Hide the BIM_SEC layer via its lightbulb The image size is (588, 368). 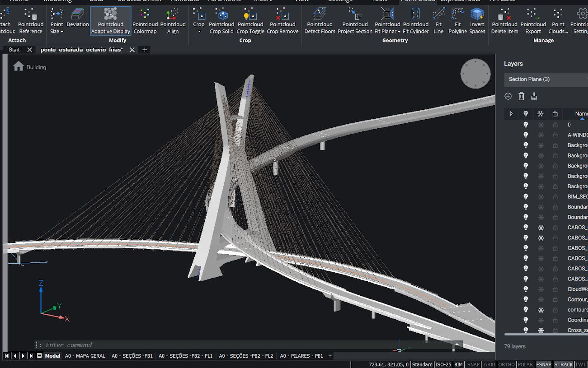click(526, 196)
